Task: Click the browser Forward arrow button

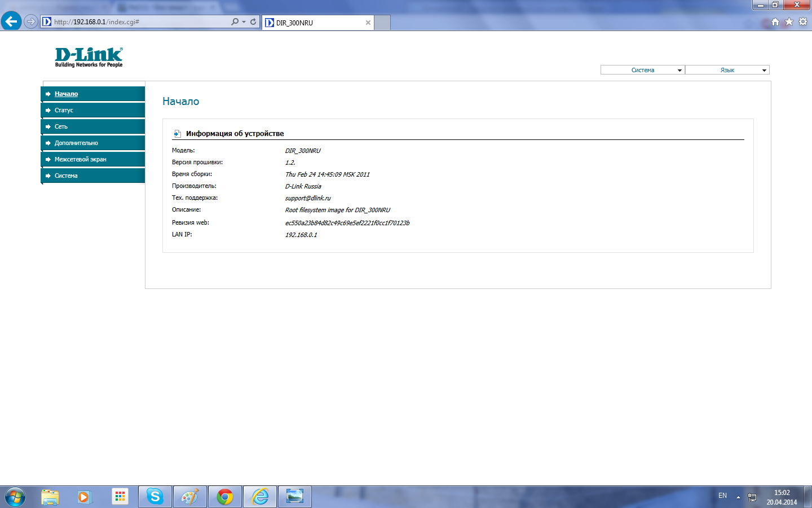Action: 31,21
